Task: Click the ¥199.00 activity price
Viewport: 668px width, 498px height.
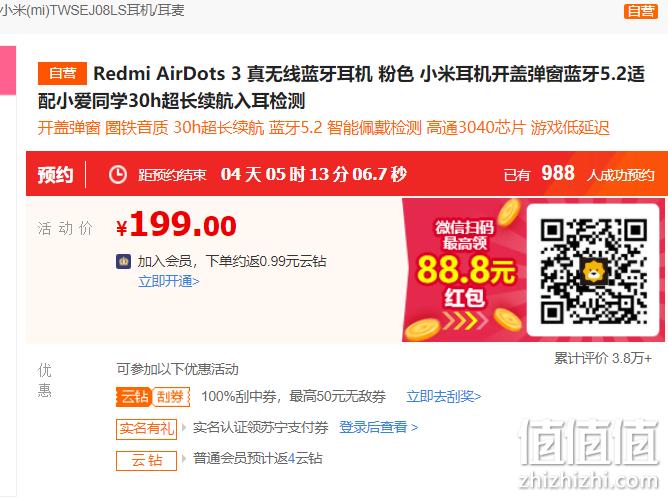Action: pos(176,225)
